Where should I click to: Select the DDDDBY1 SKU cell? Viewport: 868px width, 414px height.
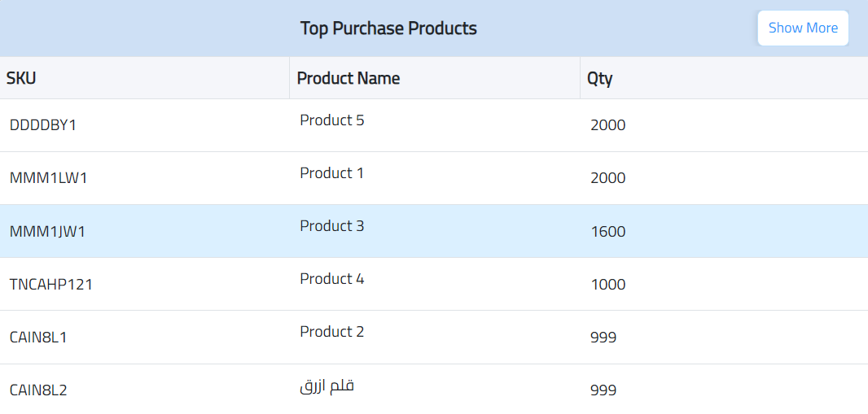coord(43,125)
